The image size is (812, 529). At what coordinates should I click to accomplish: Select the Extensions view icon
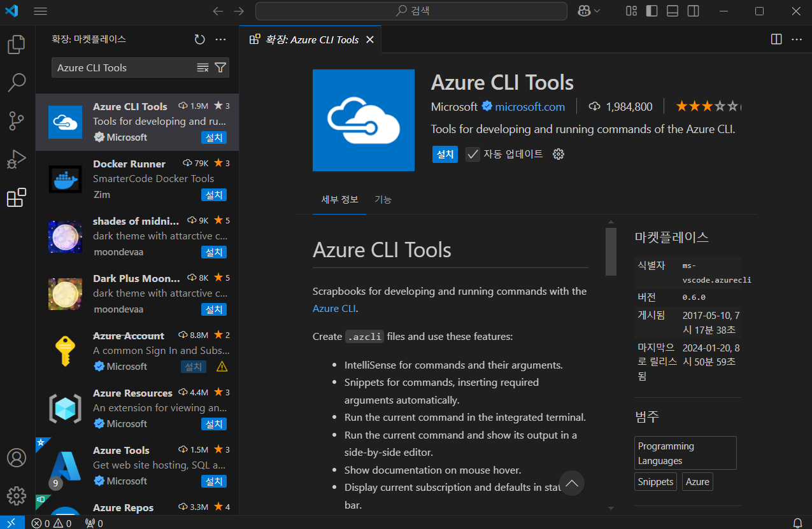[x=17, y=197]
